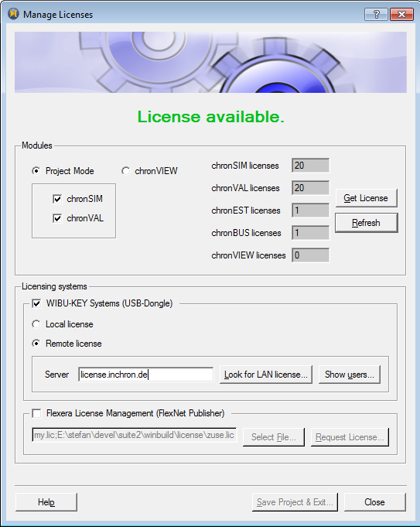Open the Show users dialog
Screen dimensions: 420x527
350,375
